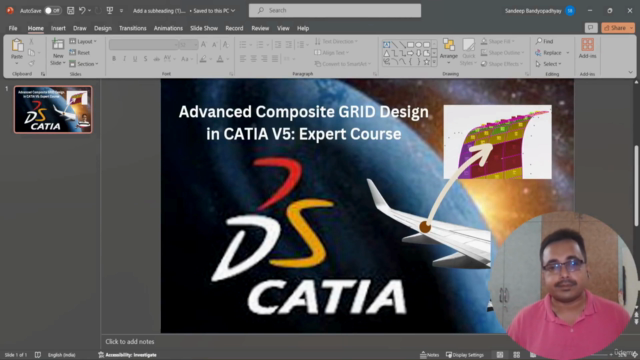Toggle Center paragraph alignment
The image size is (640, 360).
tap(253, 59)
